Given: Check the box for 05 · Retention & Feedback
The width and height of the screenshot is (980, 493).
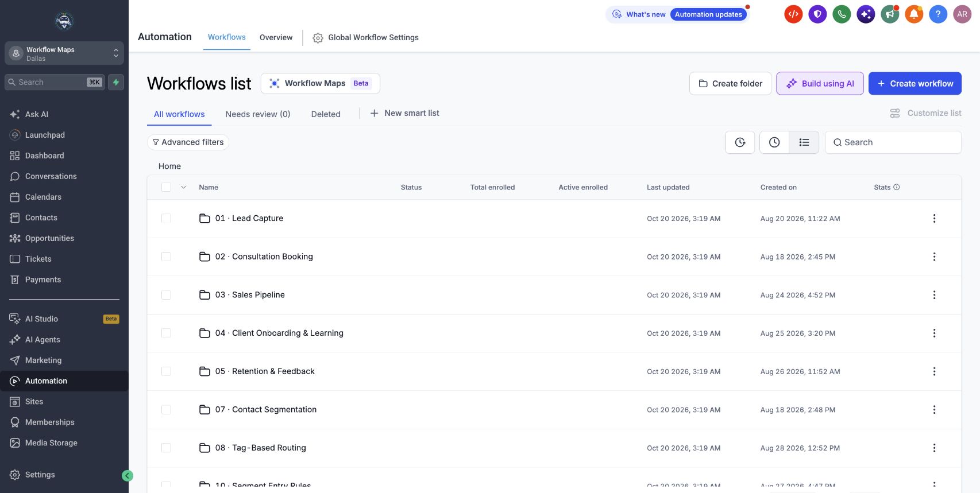Looking at the screenshot, I should [x=166, y=371].
